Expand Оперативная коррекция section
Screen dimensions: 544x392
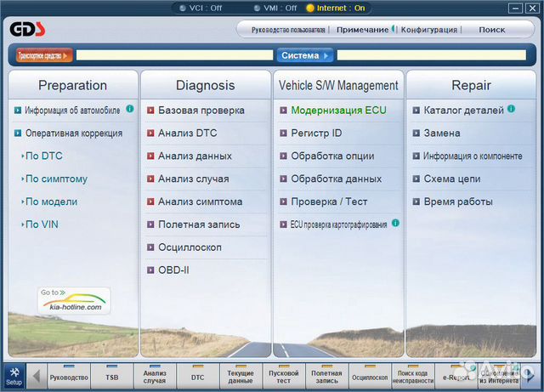coord(73,134)
